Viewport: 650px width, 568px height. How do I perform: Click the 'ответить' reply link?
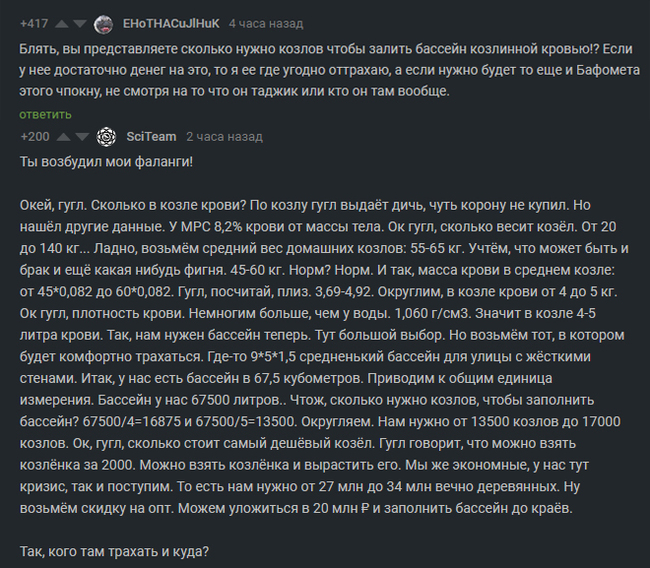pos(45,114)
